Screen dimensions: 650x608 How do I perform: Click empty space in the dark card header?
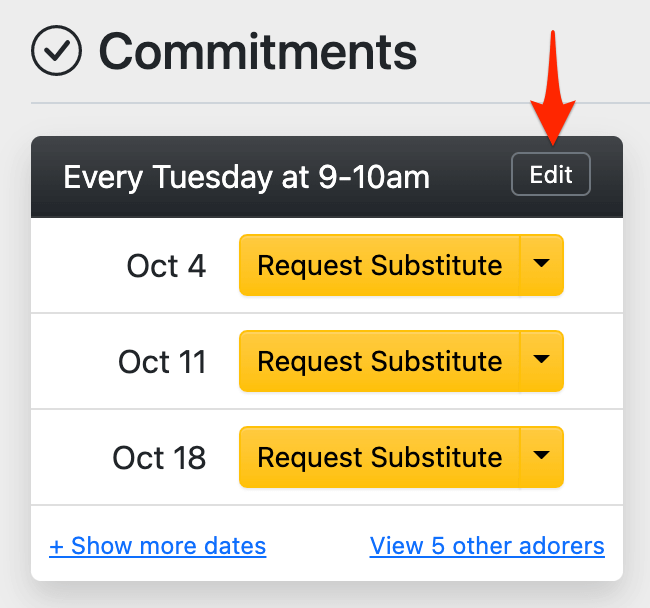(470, 178)
